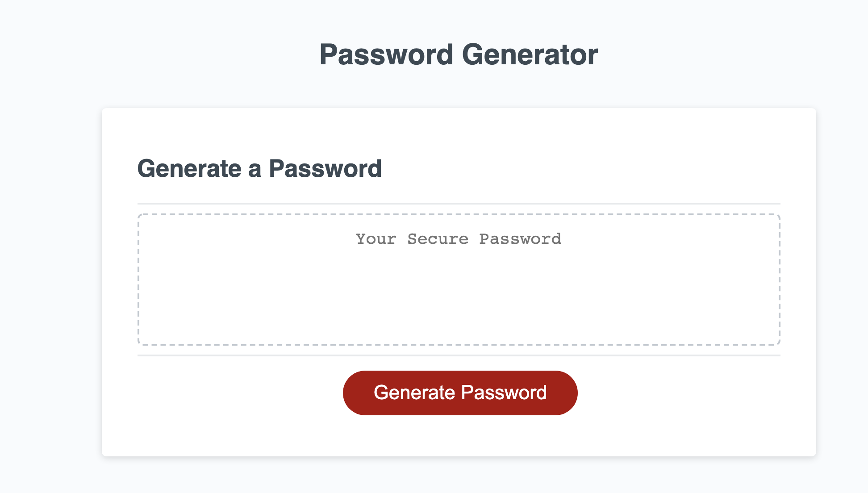
Task: Click the Password Generator page title
Action: [x=459, y=54]
